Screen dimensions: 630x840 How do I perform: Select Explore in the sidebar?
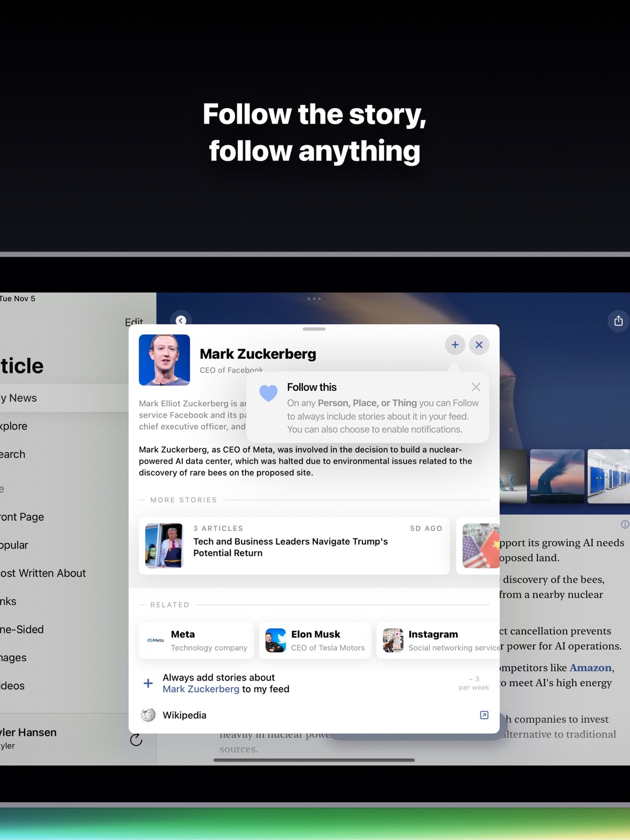click(x=64, y=426)
